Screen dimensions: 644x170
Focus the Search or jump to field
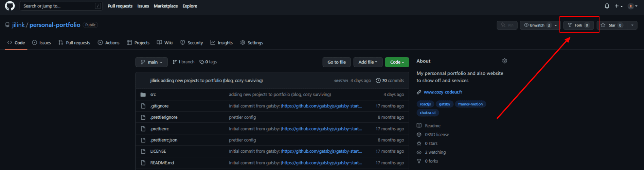61,6
